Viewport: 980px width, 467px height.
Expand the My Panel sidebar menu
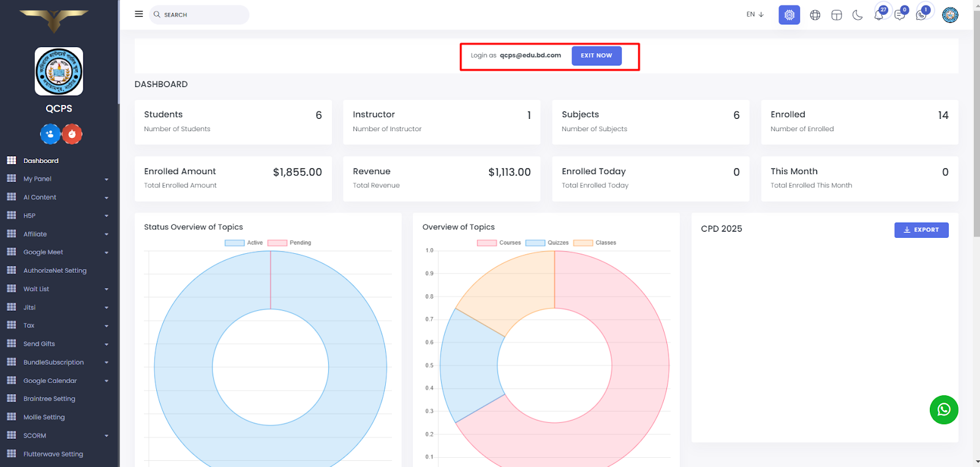coord(58,179)
